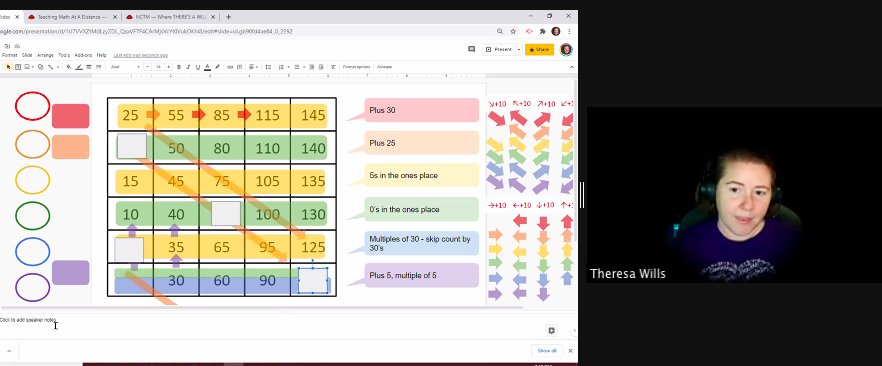Click the insert image icon

click(26, 67)
